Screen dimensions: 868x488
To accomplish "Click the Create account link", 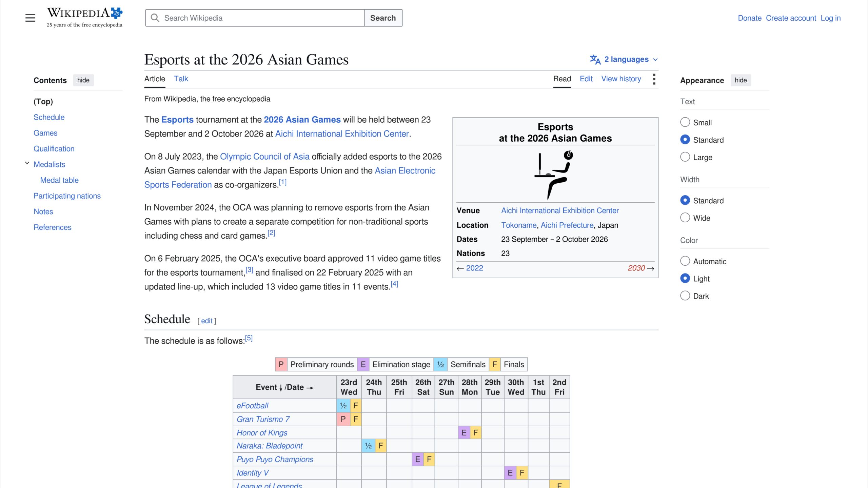I will (x=791, y=18).
